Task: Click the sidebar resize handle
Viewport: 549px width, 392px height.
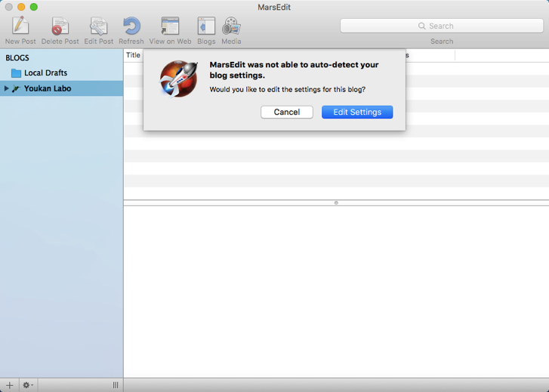Action: 116,385
